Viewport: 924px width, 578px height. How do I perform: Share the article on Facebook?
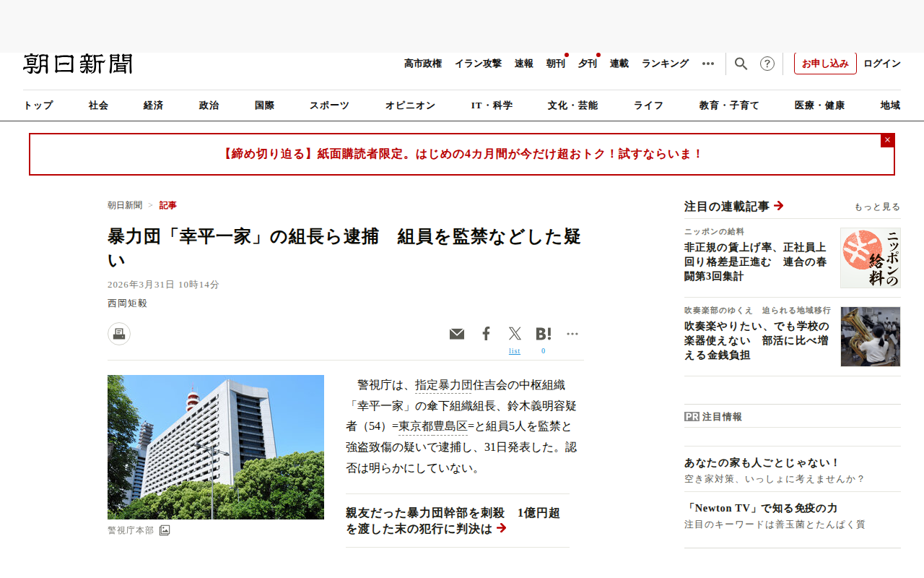click(x=487, y=334)
